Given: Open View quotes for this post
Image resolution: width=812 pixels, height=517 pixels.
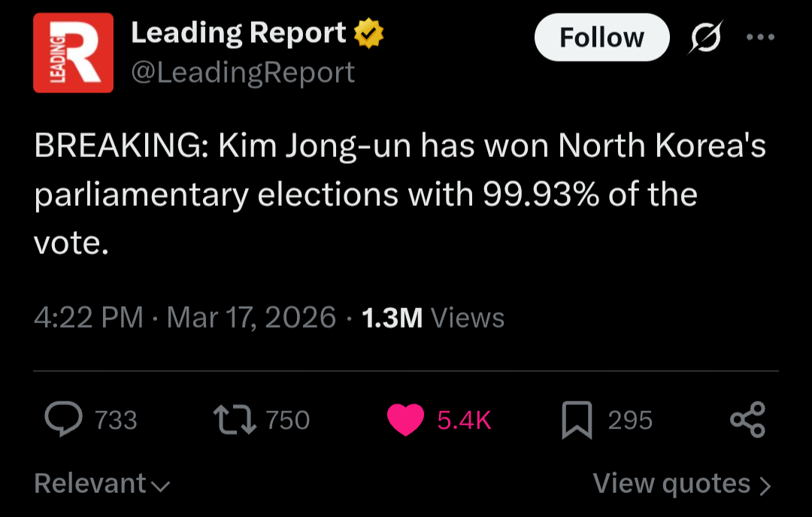Looking at the screenshot, I should (x=681, y=483).
